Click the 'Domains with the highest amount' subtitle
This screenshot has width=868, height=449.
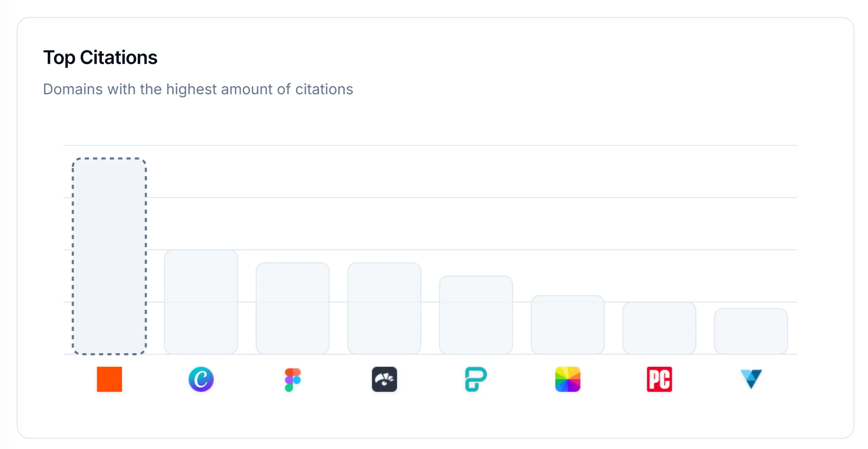198,89
